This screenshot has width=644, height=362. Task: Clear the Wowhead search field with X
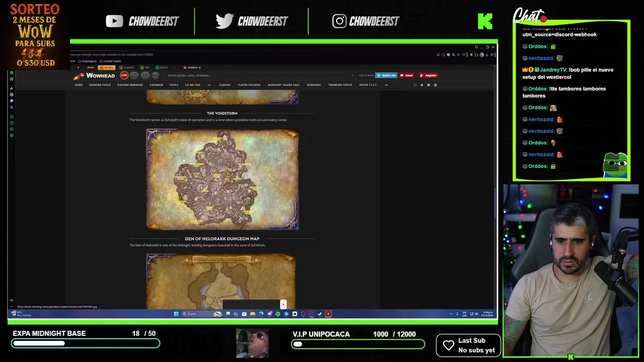click(352, 75)
